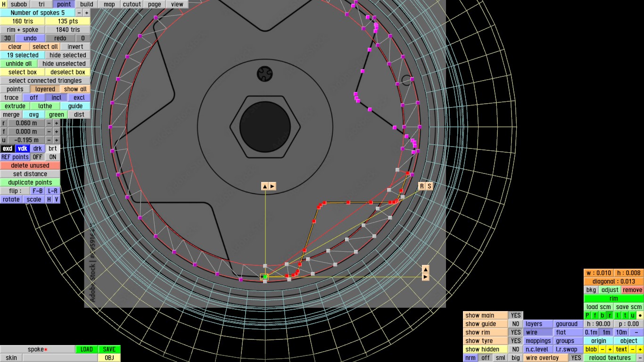Click hide selected
This screenshot has height=362, width=644.
[68, 55]
